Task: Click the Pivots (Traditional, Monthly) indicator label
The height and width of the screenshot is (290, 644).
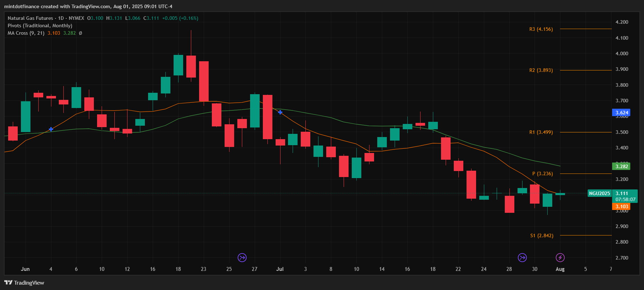Action: (40, 25)
